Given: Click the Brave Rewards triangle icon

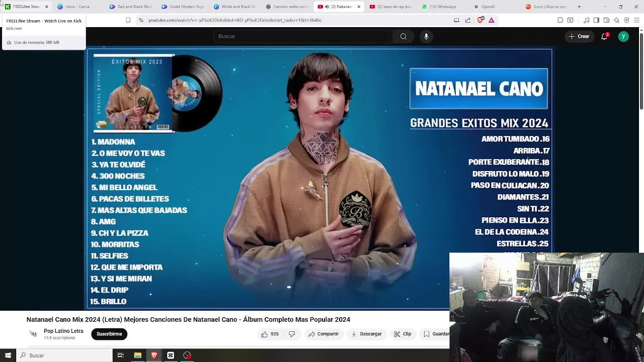Looking at the screenshot, I should (491, 20).
